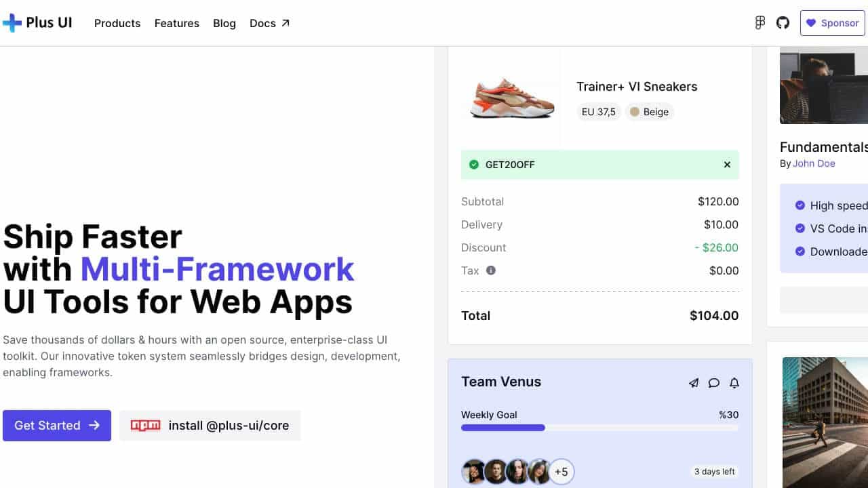The height and width of the screenshot is (488, 868).
Task: Open the Products menu
Action: (117, 23)
